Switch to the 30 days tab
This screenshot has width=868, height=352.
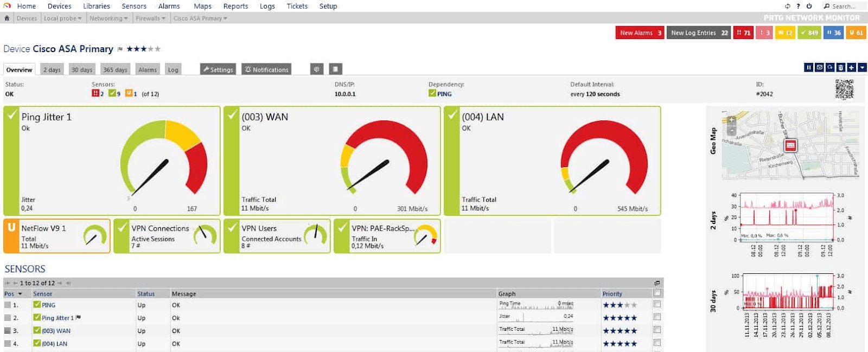point(82,69)
